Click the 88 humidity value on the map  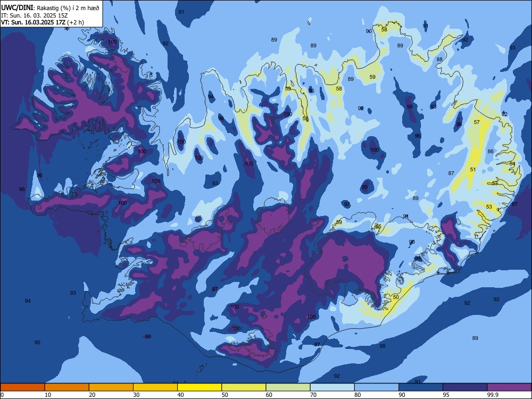coord(439,60)
